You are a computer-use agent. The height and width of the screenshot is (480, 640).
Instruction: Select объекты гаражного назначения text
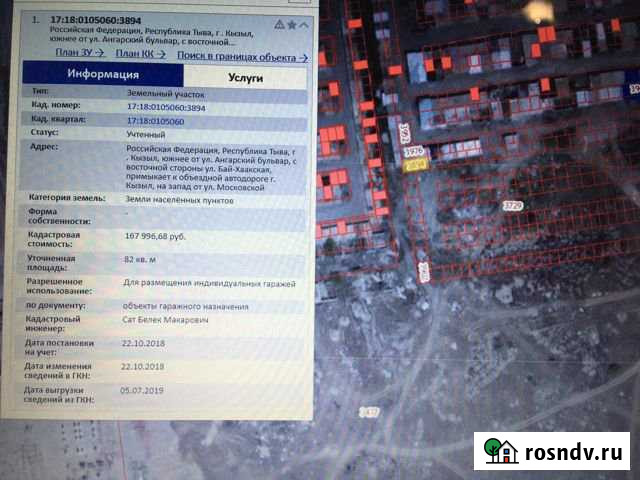click(x=185, y=306)
